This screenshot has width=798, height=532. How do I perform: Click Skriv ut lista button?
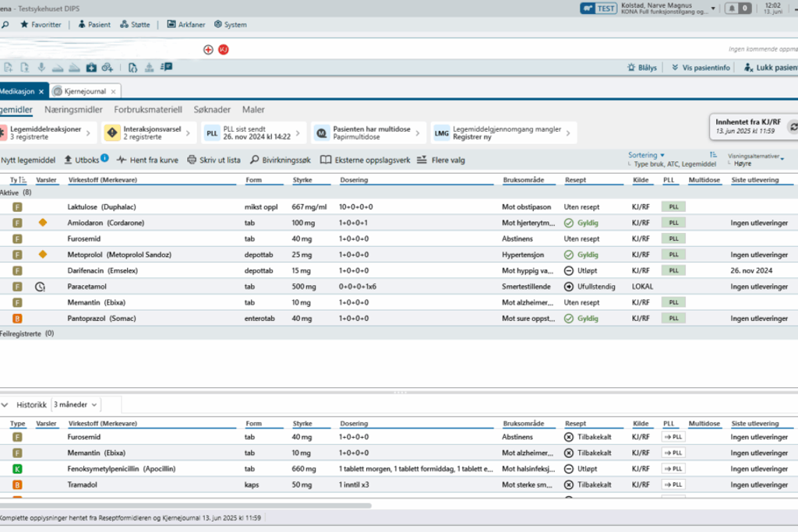click(214, 160)
